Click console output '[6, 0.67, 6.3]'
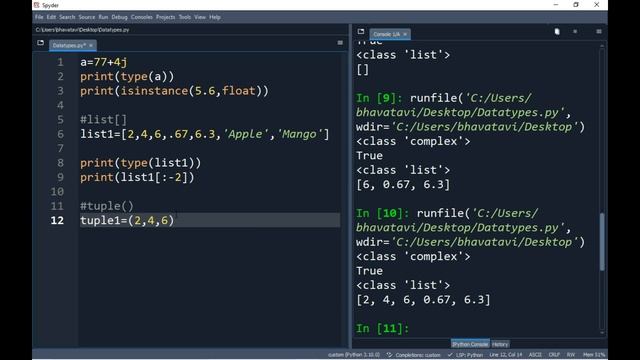The height and width of the screenshot is (360, 640). [403, 184]
